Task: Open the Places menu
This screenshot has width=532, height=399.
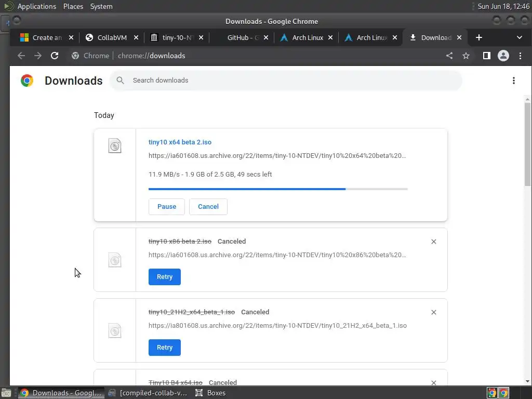Action: 73,6
